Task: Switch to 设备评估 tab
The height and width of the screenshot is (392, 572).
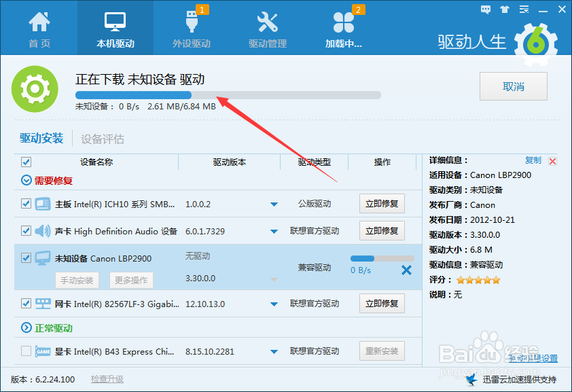Action: 103,139
